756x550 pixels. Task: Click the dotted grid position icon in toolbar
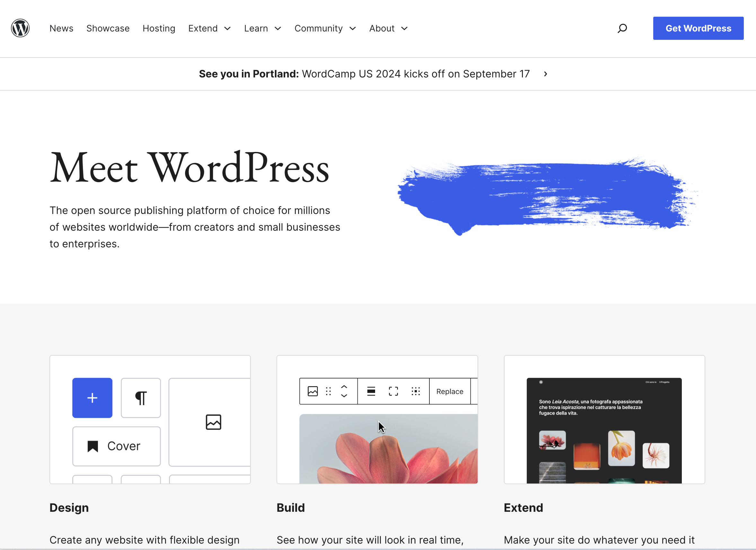tap(416, 391)
